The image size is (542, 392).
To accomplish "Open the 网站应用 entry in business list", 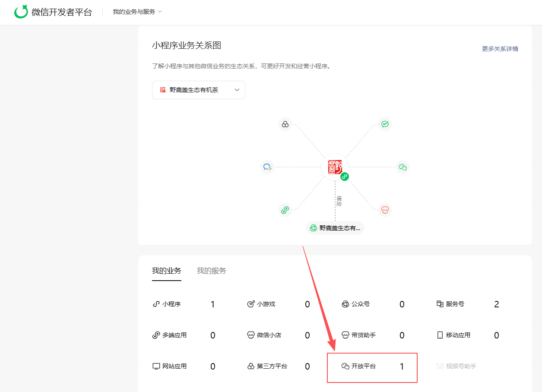I will [174, 366].
